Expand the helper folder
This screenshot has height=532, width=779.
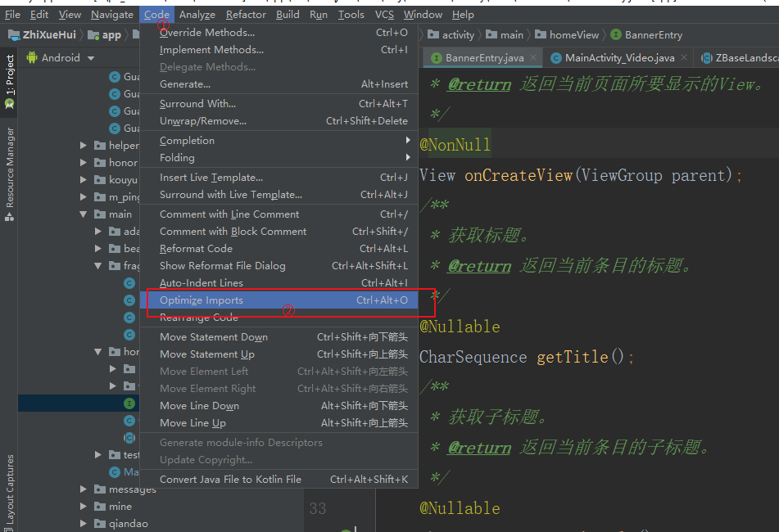point(84,146)
